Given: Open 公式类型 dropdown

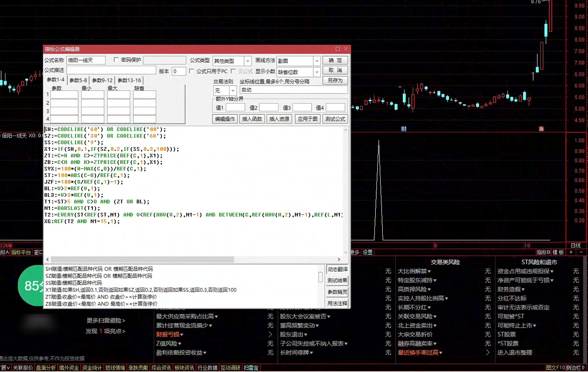Looking at the screenshot, I should (247, 61).
